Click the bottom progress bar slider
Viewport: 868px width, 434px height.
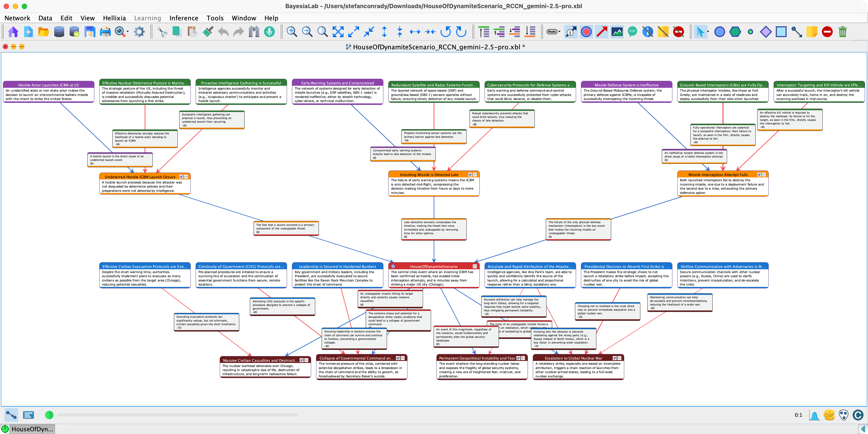[x=177, y=415]
